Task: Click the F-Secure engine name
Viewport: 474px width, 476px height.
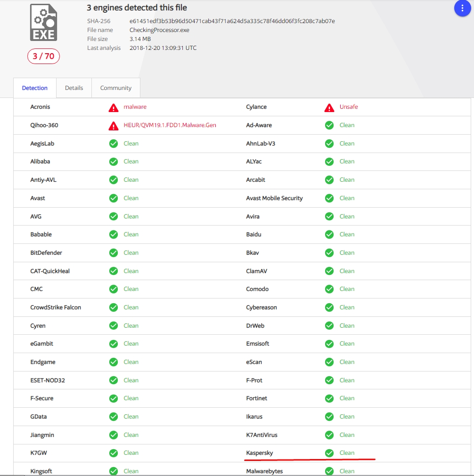Action: (x=41, y=398)
